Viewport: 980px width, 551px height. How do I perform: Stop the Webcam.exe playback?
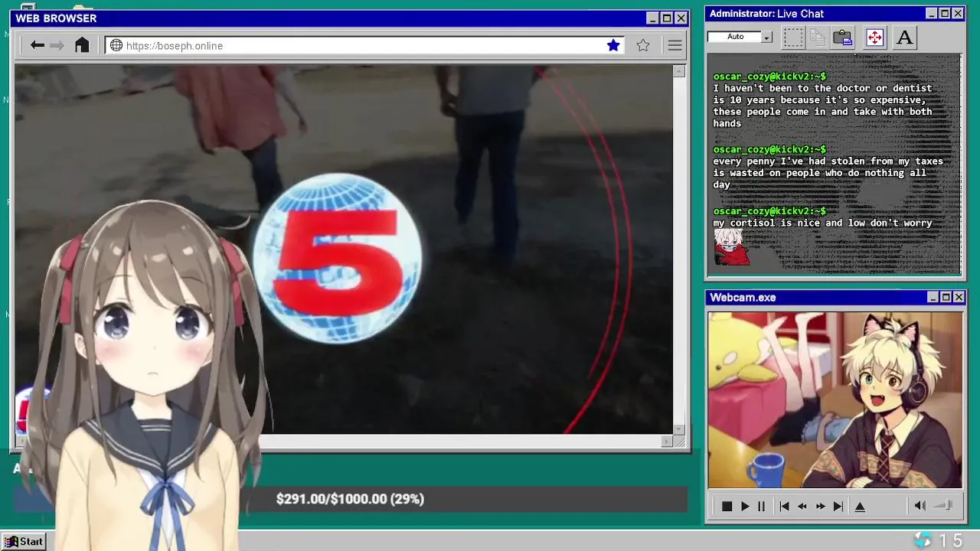(727, 506)
